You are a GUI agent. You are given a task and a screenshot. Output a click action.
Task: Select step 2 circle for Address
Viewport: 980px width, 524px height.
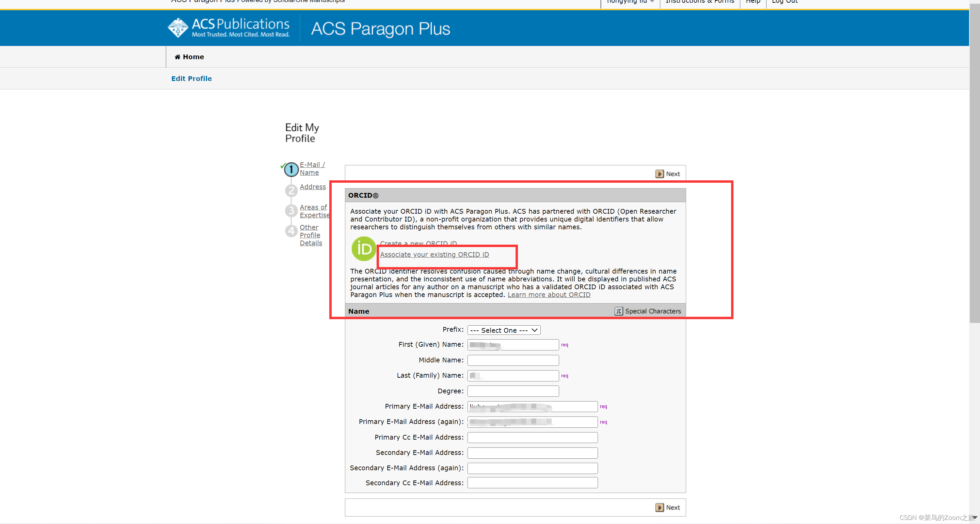tap(291, 190)
